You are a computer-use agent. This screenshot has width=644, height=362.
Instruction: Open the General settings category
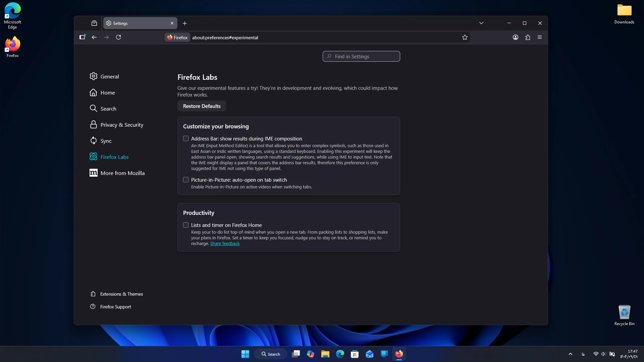click(x=104, y=76)
